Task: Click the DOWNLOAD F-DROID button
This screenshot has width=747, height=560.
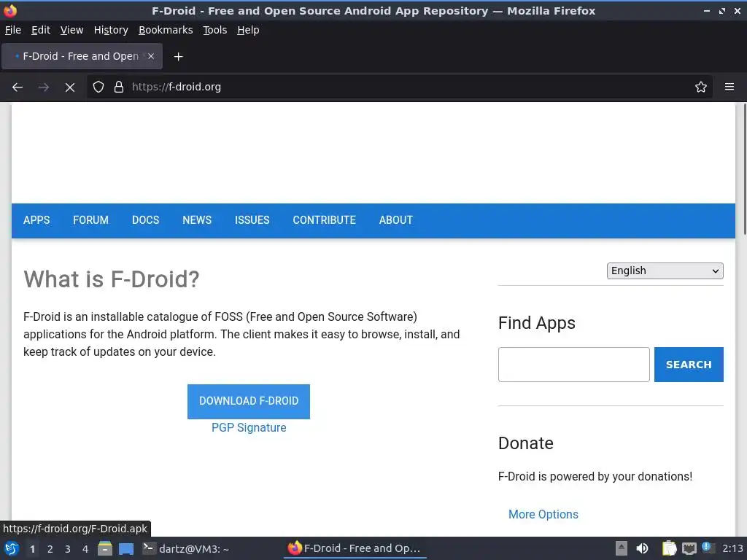Action: (249, 402)
